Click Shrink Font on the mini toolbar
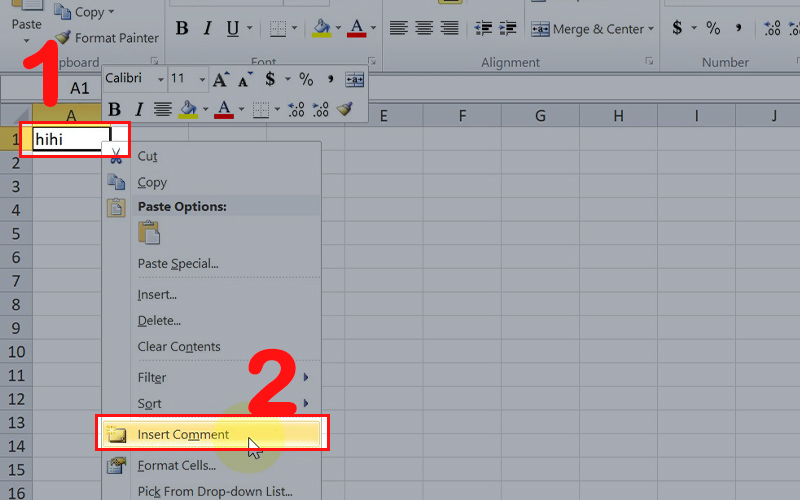The width and height of the screenshot is (800, 500). pos(245,80)
